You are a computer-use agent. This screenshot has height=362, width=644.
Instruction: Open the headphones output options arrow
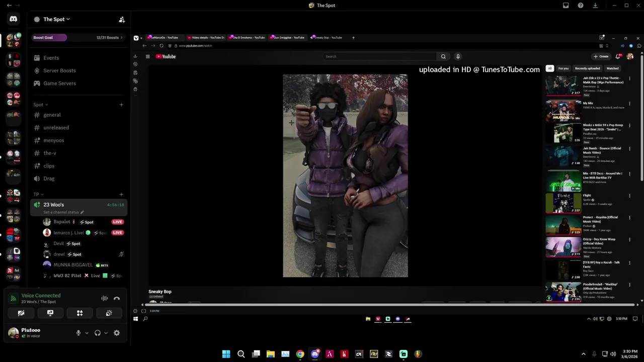(x=106, y=333)
